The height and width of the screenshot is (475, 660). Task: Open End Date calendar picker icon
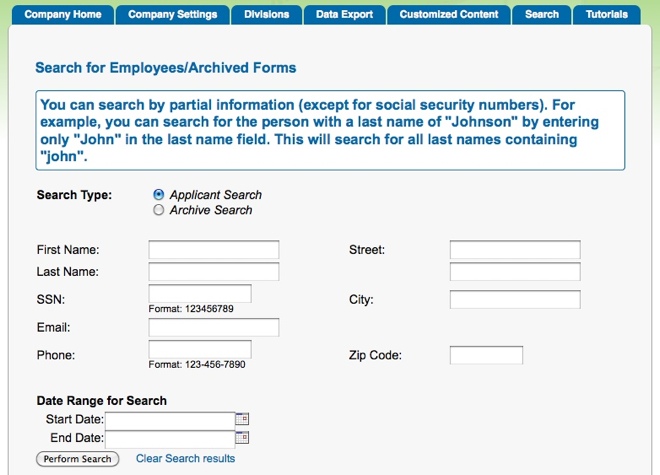point(241,438)
